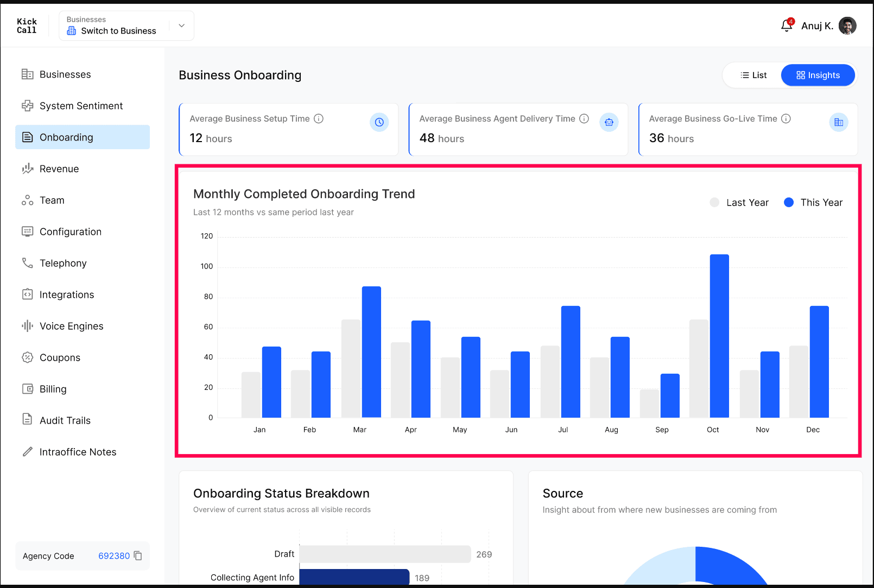Expand the Switch to Business dropdown
This screenshot has height=588, width=874.
(126, 25)
